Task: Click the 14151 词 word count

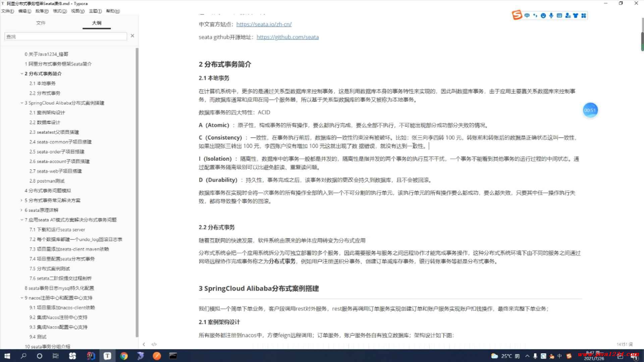Action: 625,344
